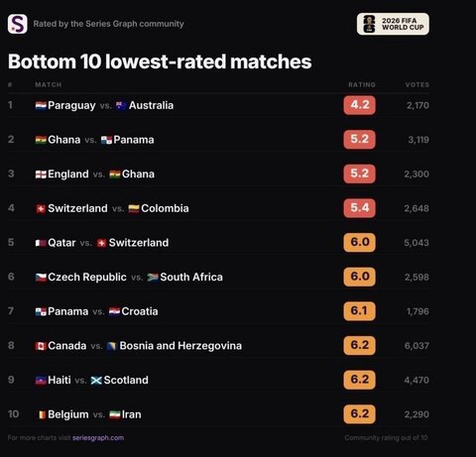Click the Qatar flag icon
This screenshot has height=457, width=476.
41,243
